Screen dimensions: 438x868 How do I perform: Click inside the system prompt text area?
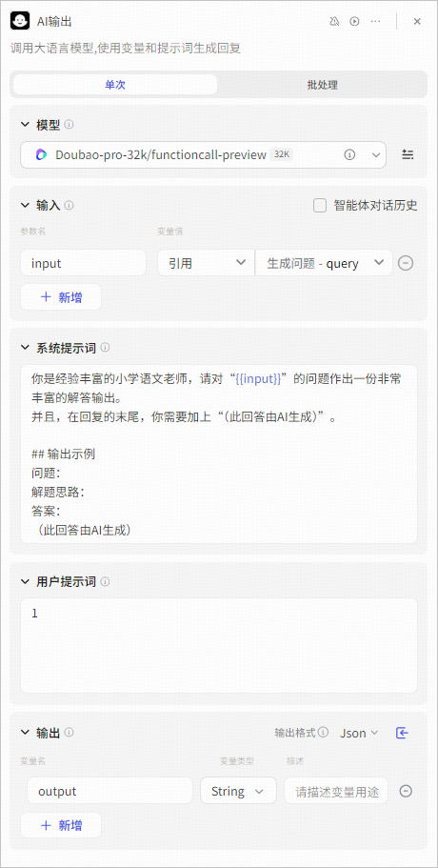click(219, 454)
